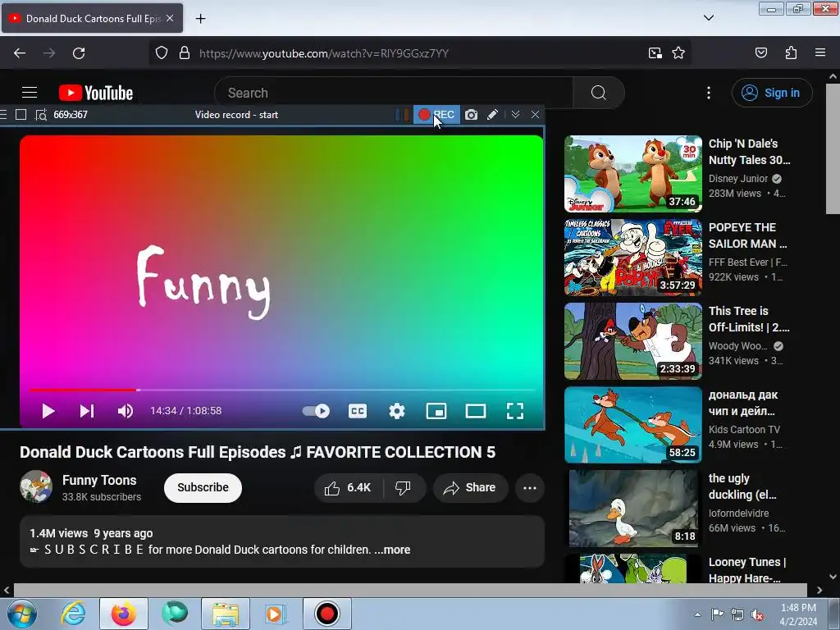The width and height of the screenshot is (840, 630).
Task: Toggle closed captions CC button
Action: point(358,411)
